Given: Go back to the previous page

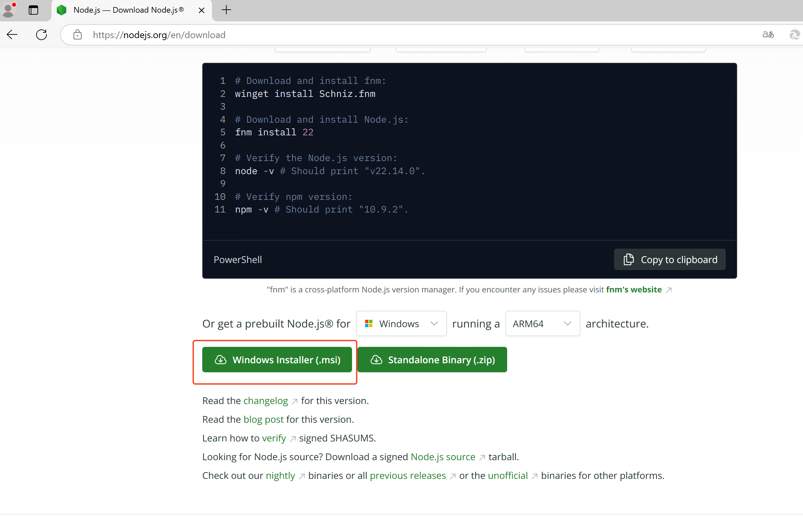Looking at the screenshot, I should tap(12, 35).
